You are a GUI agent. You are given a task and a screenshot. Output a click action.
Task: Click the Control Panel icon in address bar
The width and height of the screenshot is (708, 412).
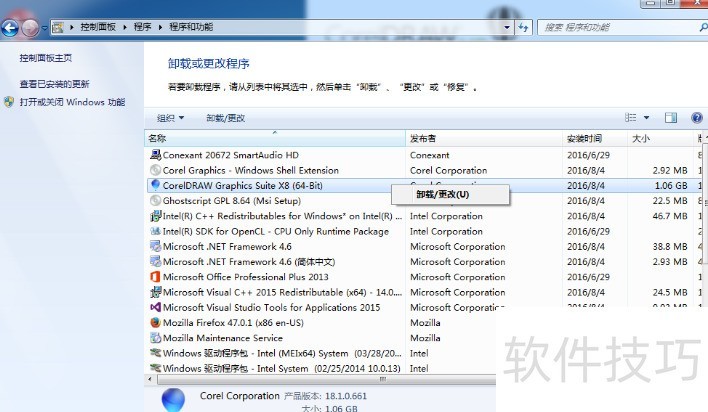click(58, 28)
